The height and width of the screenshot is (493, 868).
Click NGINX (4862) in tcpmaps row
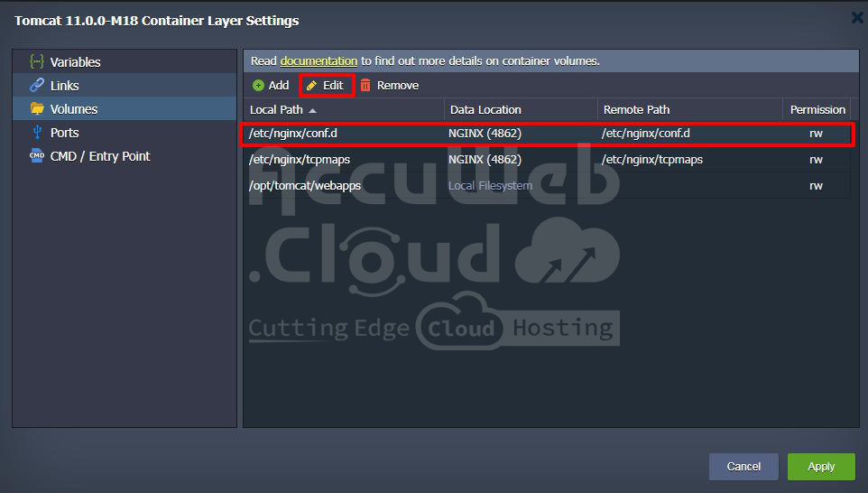pyautogui.click(x=485, y=160)
